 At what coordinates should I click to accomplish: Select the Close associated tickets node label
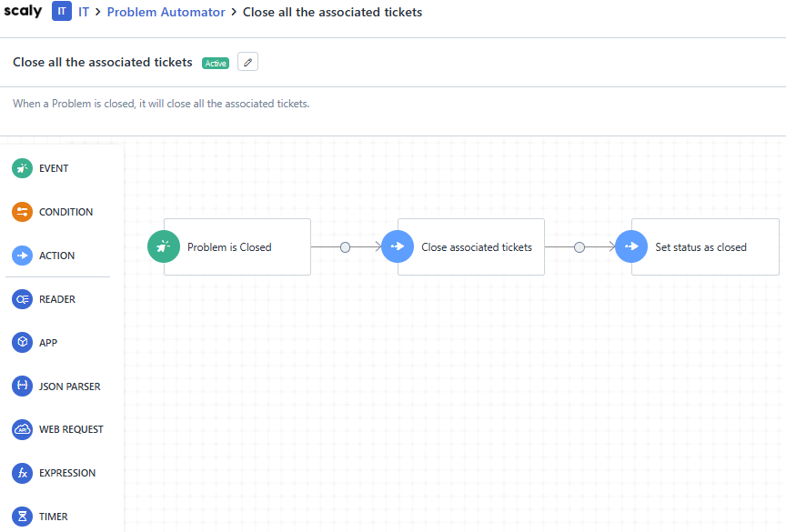[x=477, y=246]
